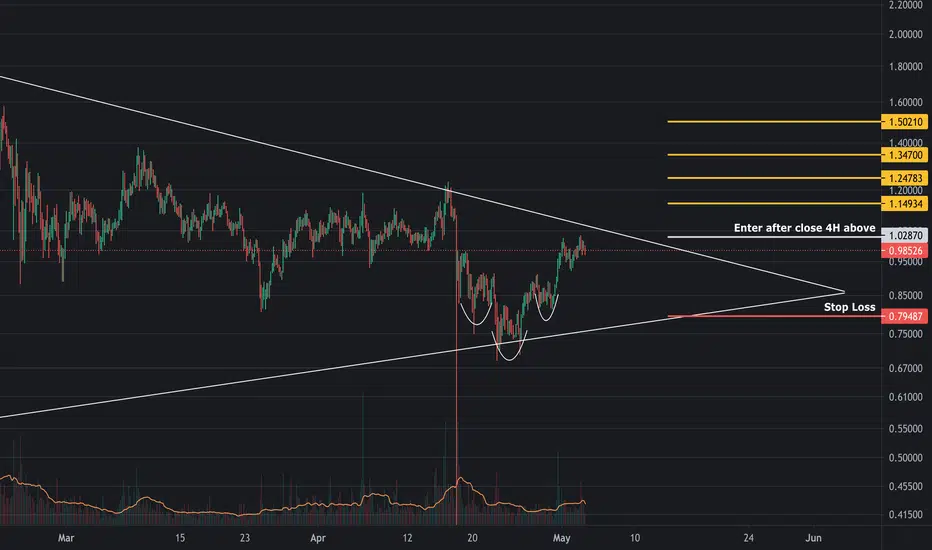
Task: Click the 0.85000 price axis tick
Action: pyautogui.click(x=905, y=296)
